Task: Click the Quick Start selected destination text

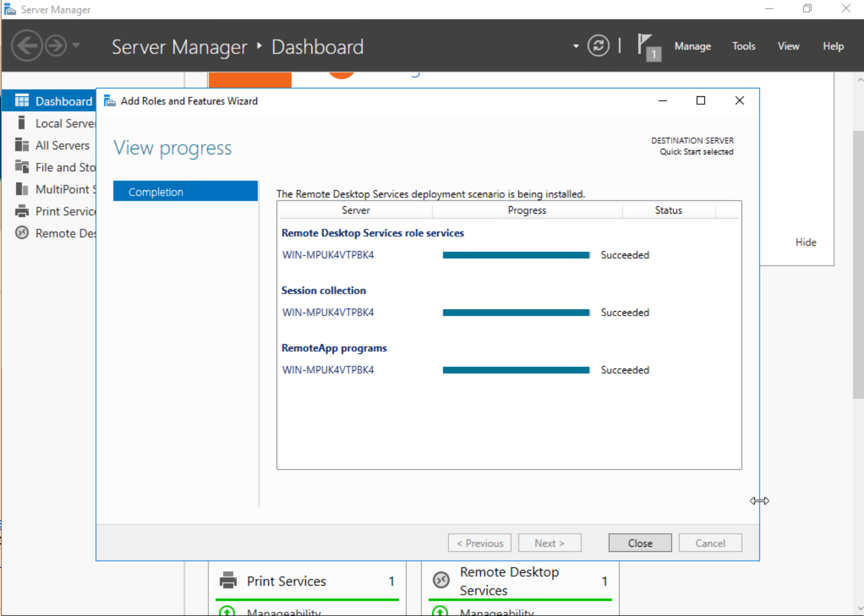Action: point(697,152)
